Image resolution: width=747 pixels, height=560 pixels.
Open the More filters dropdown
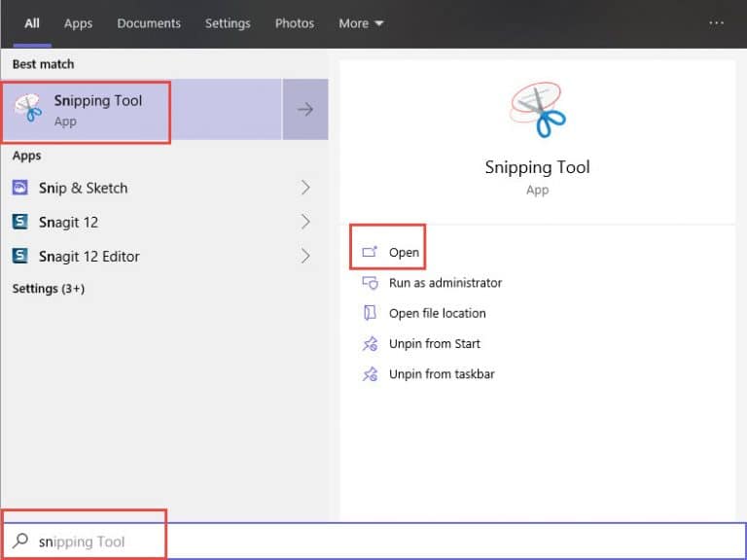coord(361,23)
